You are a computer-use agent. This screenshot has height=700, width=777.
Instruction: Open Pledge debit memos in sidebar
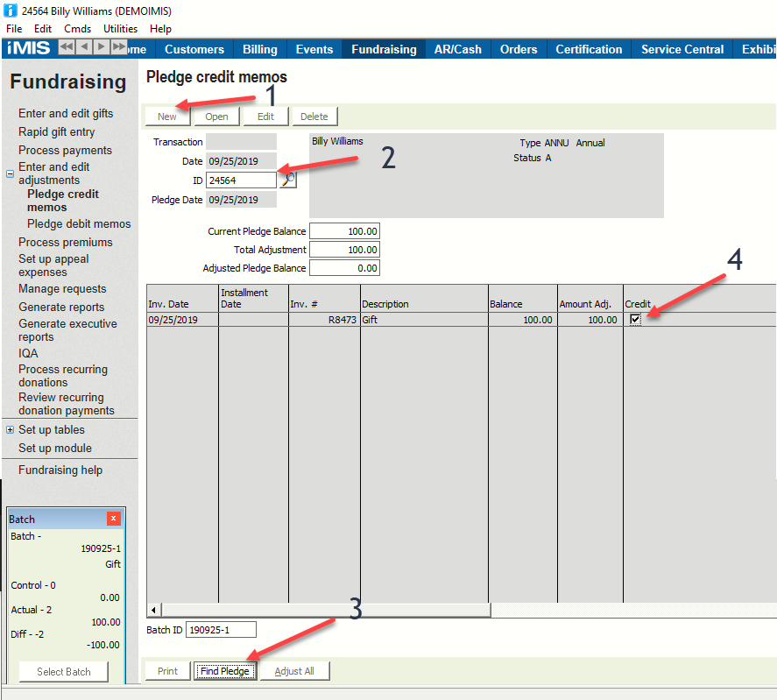79,224
